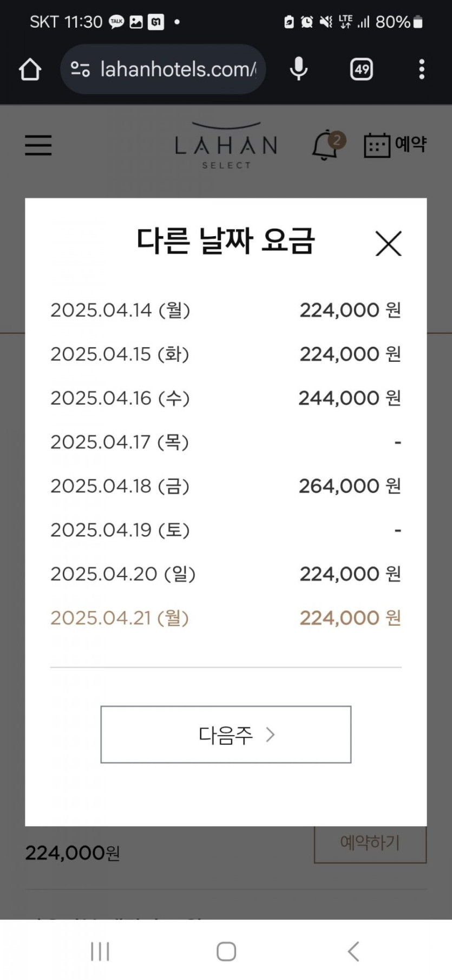Select the highlighted 2025.04.21 (월) rate
Image resolution: width=452 pixels, height=980 pixels.
[x=226, y=618]
